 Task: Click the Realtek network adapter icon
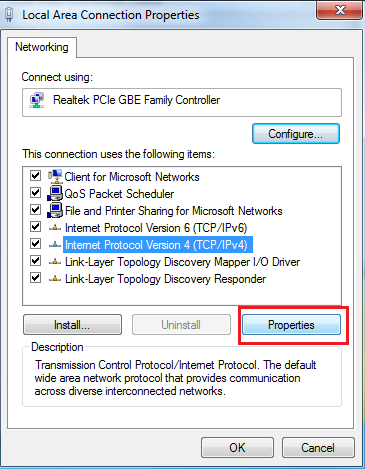click(x=37, y=100)
